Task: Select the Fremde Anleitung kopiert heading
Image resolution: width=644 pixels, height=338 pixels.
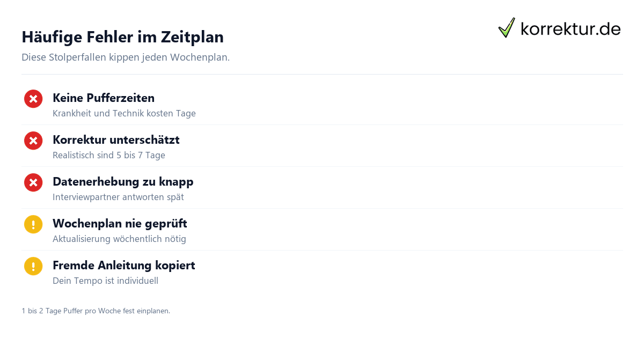Action: tap(124, 266)
